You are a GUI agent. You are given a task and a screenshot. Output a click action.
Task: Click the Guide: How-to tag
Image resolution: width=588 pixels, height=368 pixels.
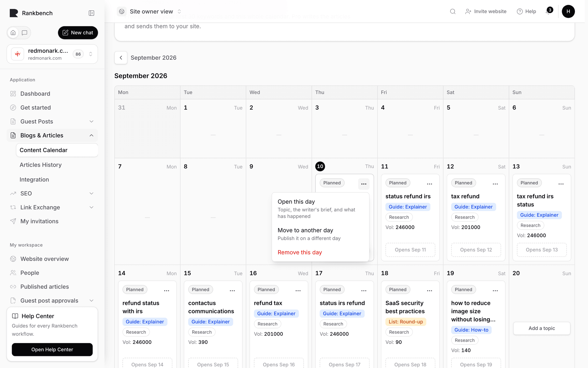[x=471, y=330]
